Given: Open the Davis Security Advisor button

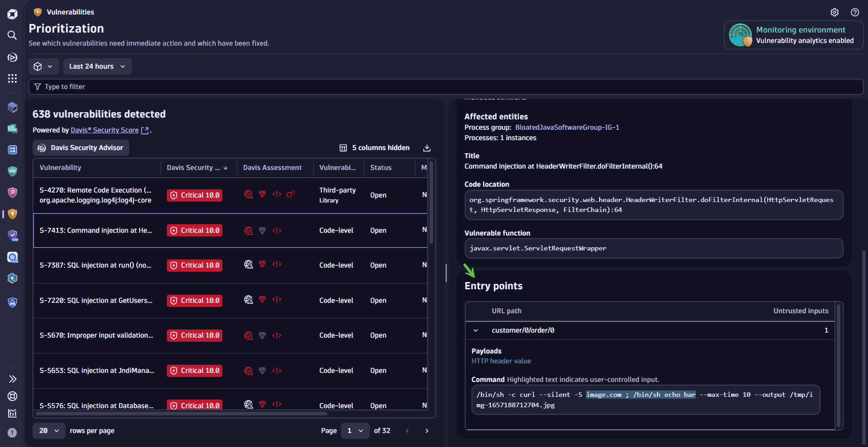Looking at the screenshot, I should (81, 148).
